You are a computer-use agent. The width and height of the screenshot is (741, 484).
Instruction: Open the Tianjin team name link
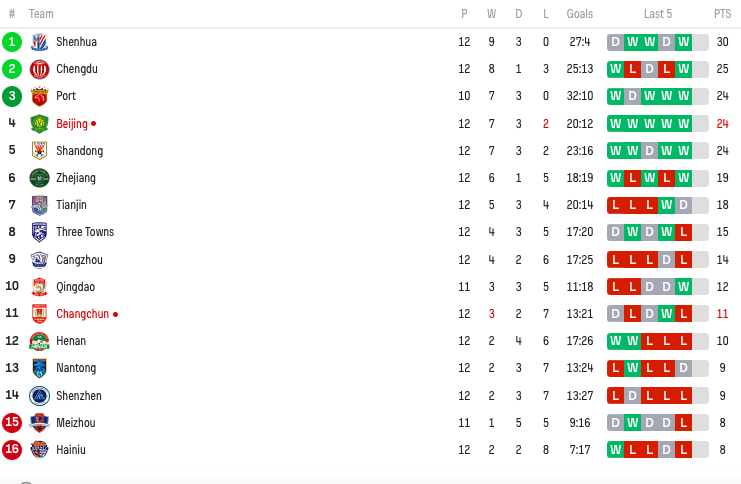click(71, 205)
